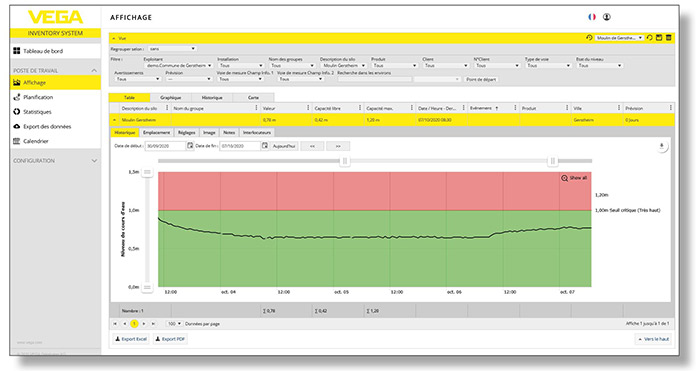This screenshot has width=700, height=371.
Task: Open the user account icon
Action: point(606,17)
